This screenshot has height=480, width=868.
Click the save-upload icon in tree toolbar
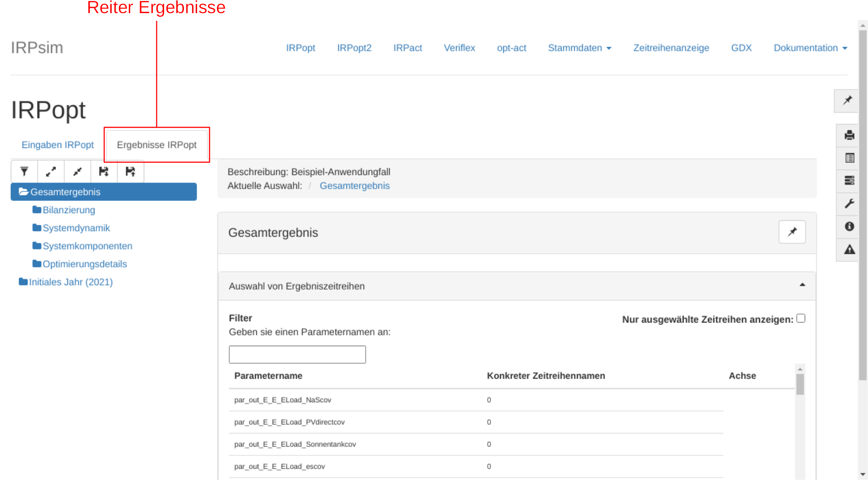pos(131,171)
